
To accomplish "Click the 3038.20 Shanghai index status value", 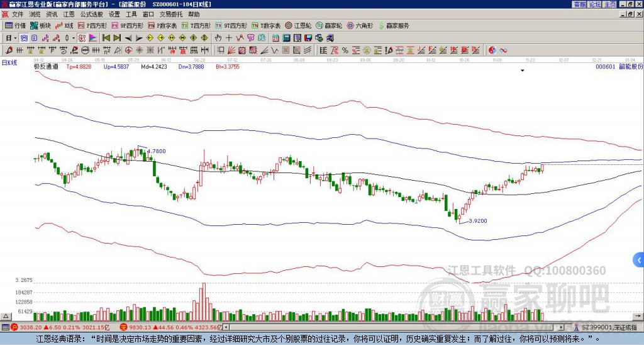I will click(30, 327).
